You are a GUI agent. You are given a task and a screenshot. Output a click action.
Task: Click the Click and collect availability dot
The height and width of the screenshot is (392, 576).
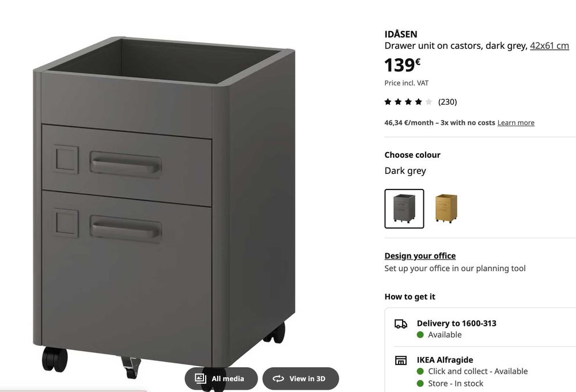[x=420, y=371]
